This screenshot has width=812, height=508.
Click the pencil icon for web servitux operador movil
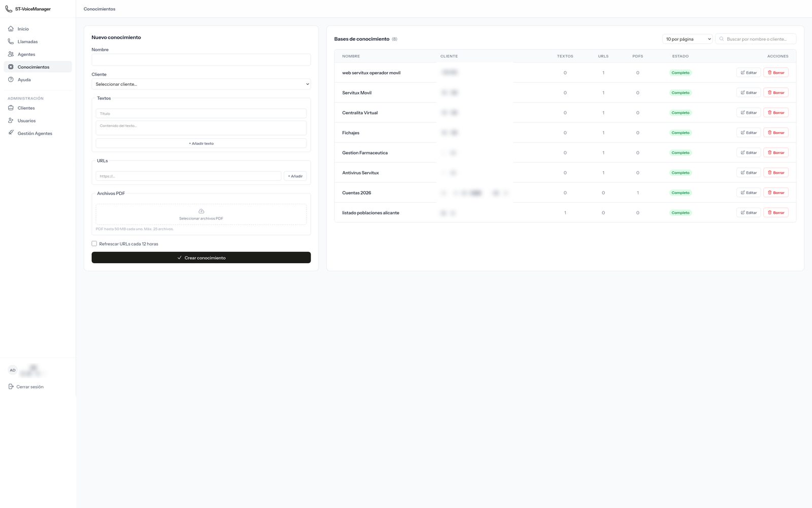pos(742,73)
